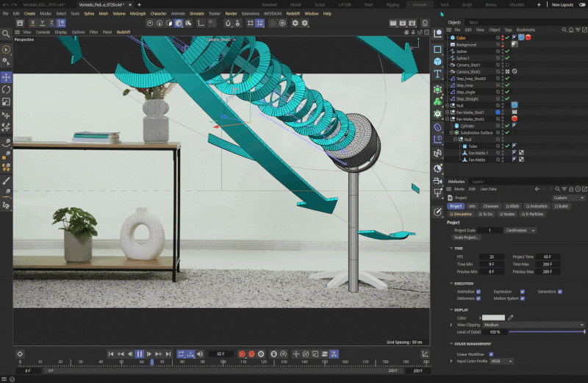Image resolution: width=588 pixels, height=383 pixels.
Task: Disable the Generators checkbox
Action: pyautogui.click(x=559, y=291)
